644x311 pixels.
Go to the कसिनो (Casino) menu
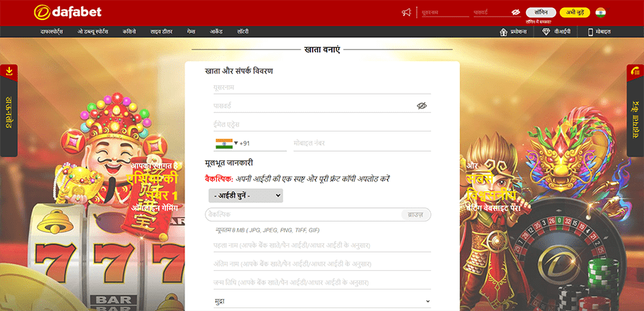128,32
